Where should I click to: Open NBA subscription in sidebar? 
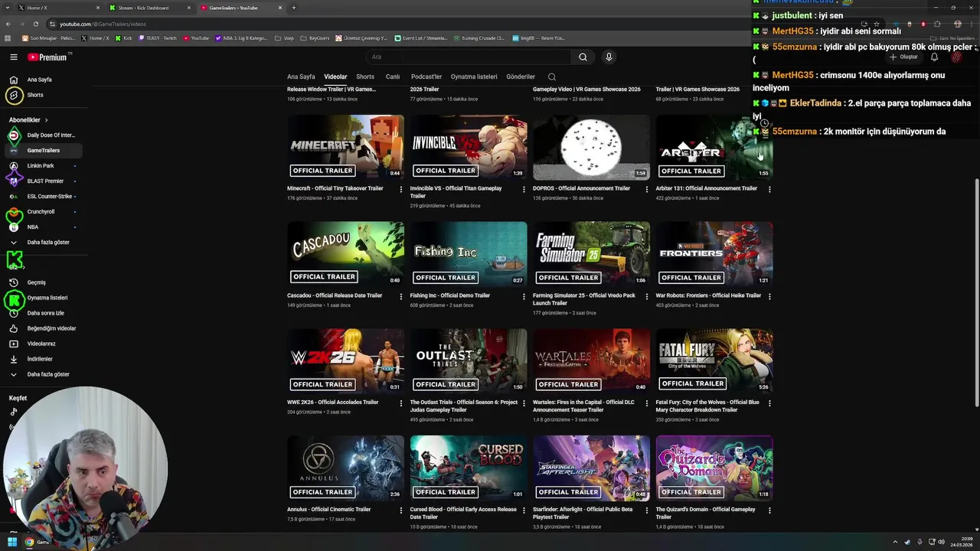tap(43, 227)
